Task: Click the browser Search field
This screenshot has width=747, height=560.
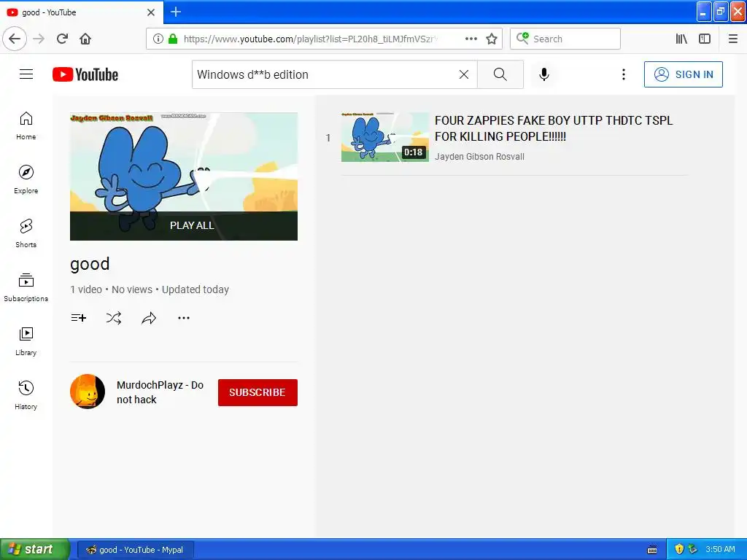Action: point(565,39)
